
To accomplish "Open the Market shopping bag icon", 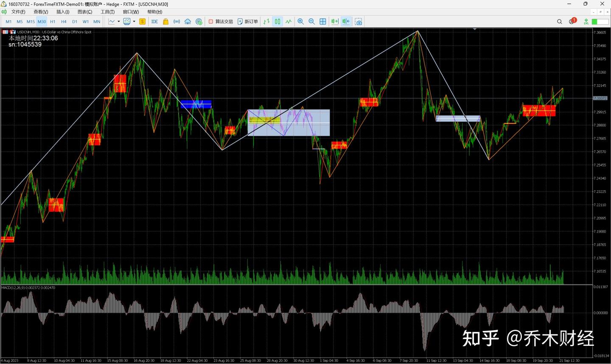I will click(x=166, y=22).
